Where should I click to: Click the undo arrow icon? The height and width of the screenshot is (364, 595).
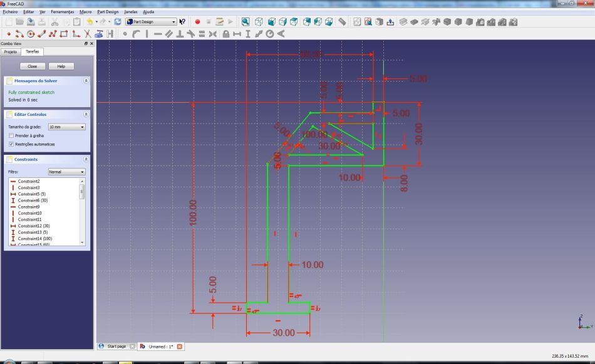tap(90, 22)
